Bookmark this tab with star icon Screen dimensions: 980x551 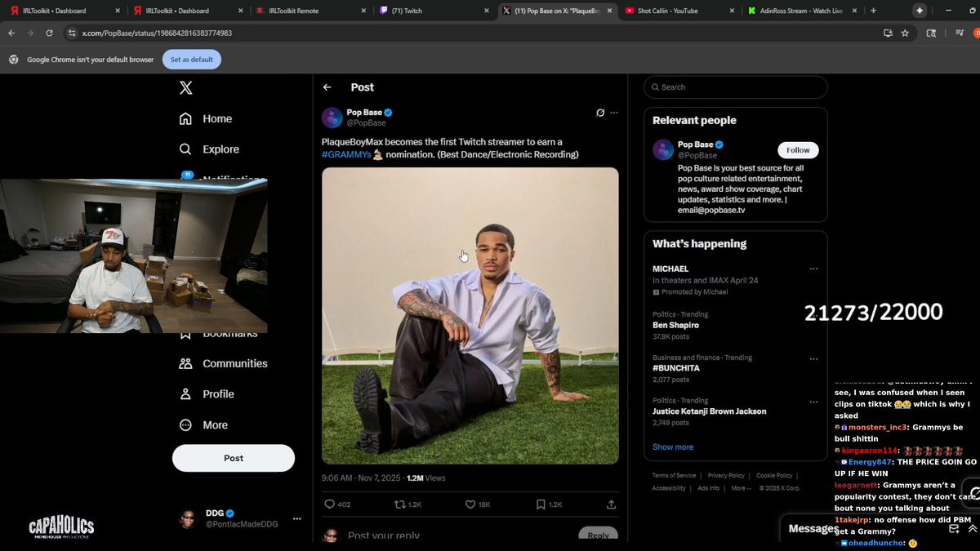(x=905, y=33)
